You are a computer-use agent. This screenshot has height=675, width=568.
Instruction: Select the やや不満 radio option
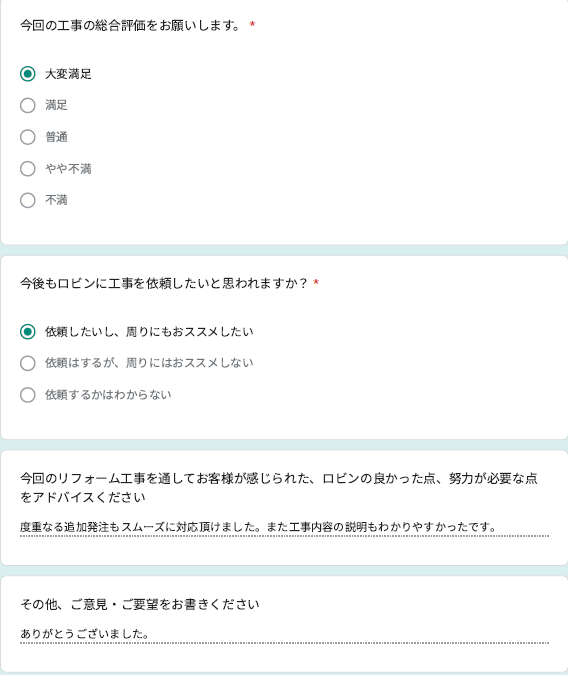(x=28, y=169)
